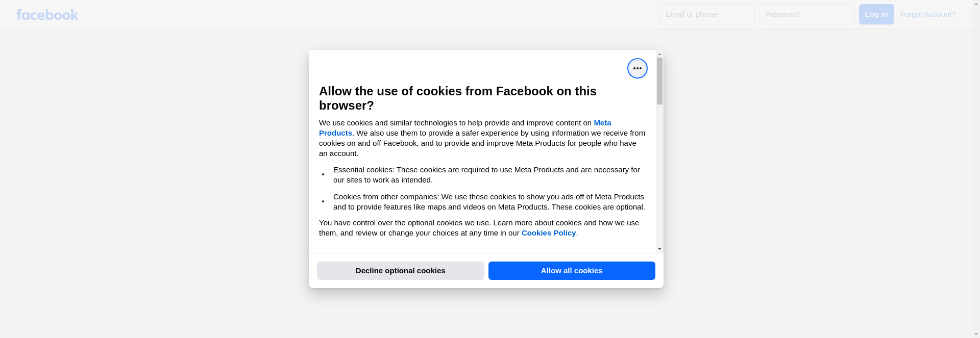This screenshot has height=338, width=980.
Task: Focus the Password field
Action: click(x=806, y=14)
